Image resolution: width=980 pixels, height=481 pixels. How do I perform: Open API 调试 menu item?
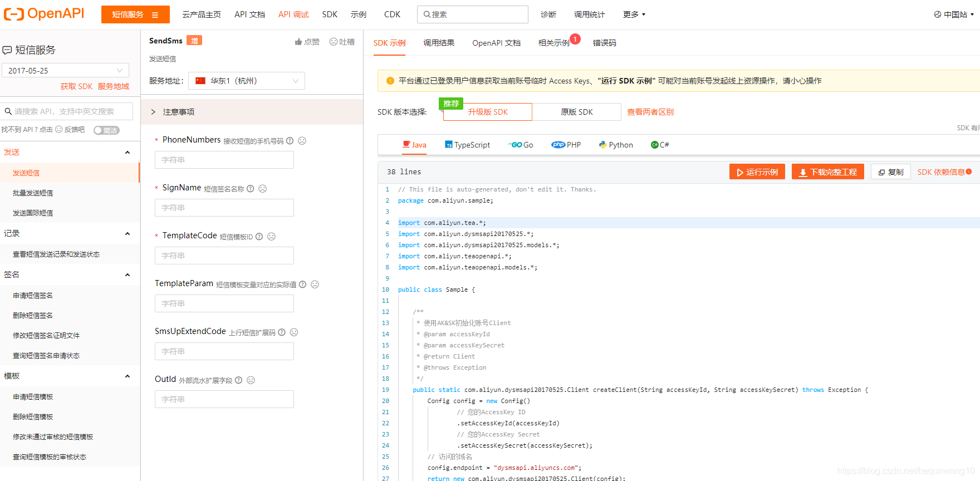293,14
